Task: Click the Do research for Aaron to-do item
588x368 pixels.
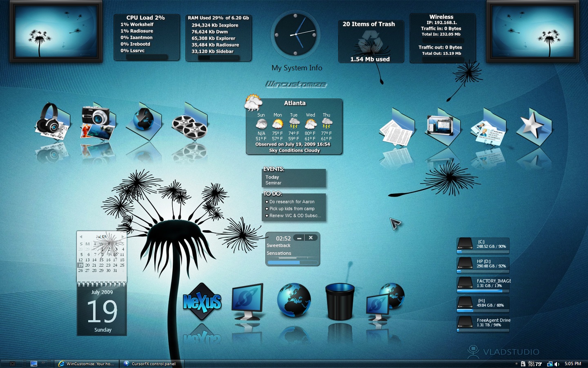Action: [292, 202]
